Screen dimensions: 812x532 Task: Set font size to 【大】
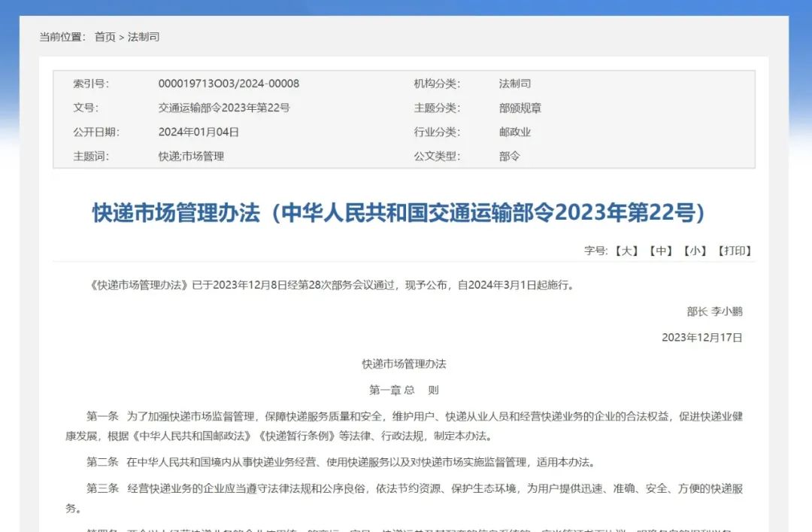[626, 251]
